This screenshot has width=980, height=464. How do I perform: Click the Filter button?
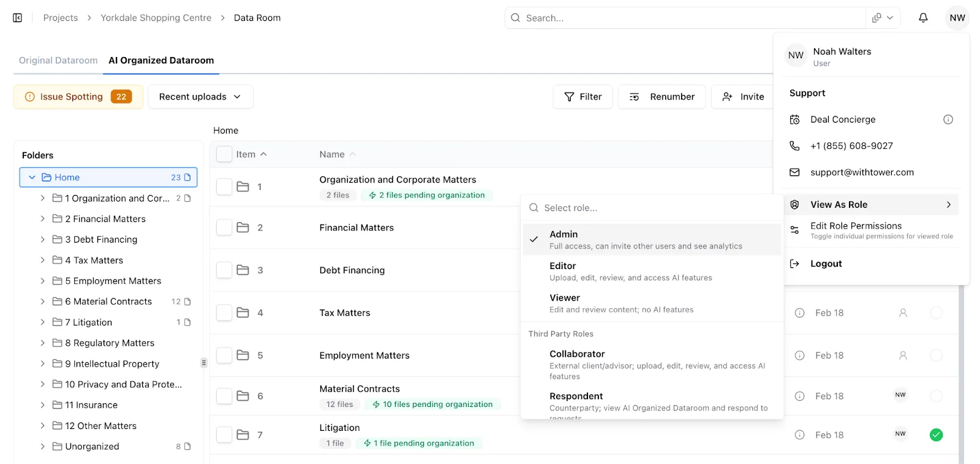[x=582, y=97]
